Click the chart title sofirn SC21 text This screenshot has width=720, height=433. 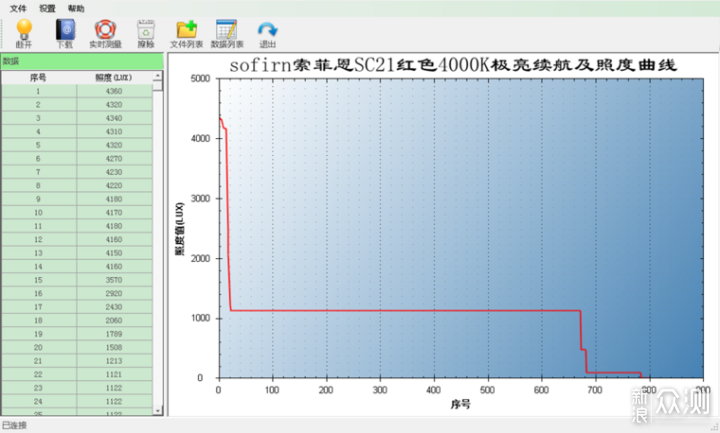click(452, 65)
